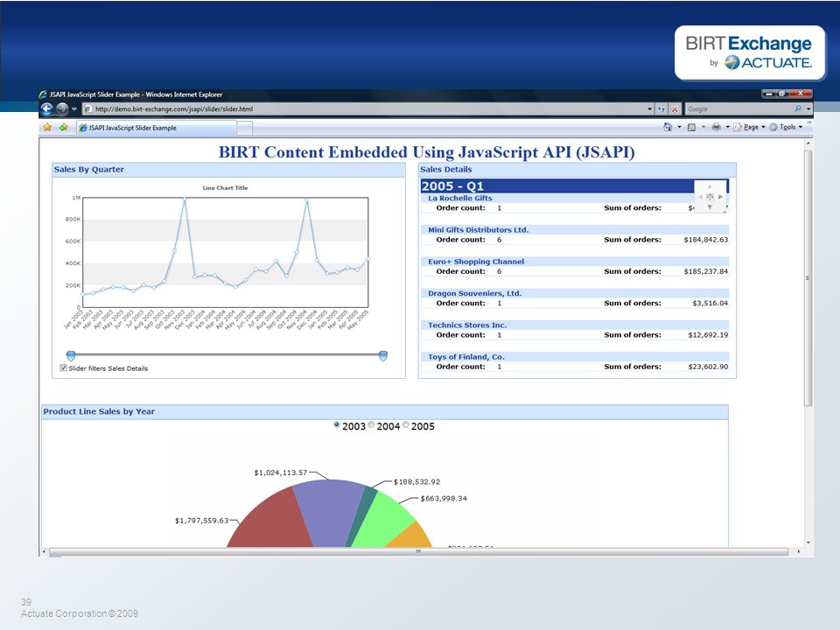Select the 2005 radio button
This screenshot has height=630, width=840.
click(x=405, y=425)
